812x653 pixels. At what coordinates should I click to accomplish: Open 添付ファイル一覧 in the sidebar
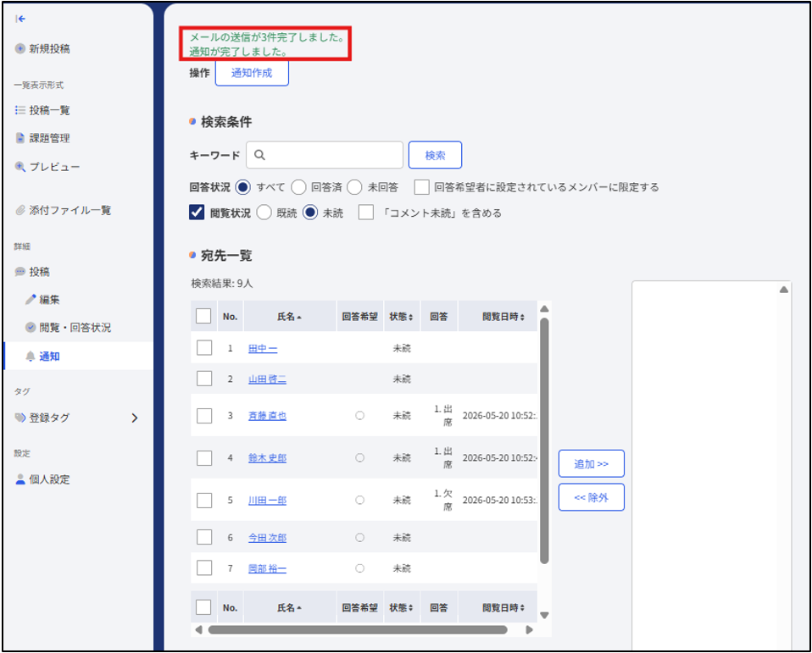click(70, 210)
